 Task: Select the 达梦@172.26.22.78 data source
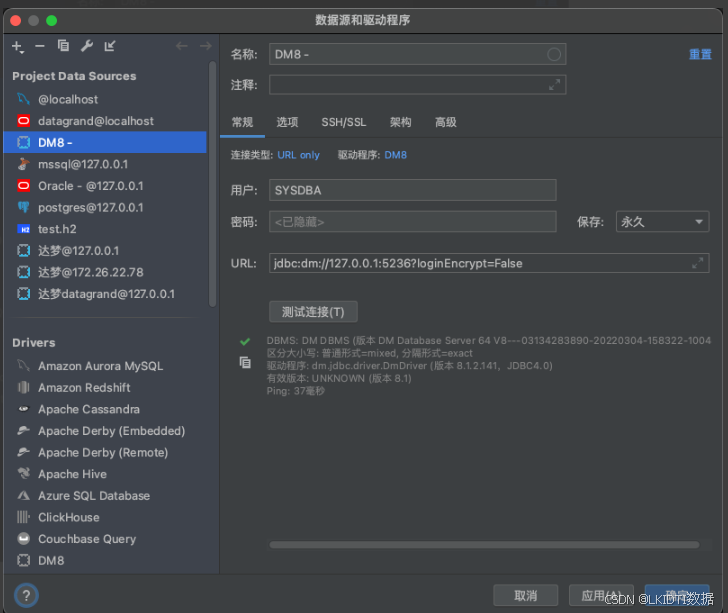(x=105, y=272)
